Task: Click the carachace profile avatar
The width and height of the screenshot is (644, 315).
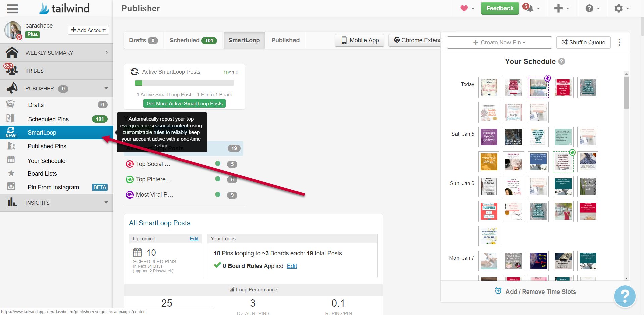Action: pos(13,30)
